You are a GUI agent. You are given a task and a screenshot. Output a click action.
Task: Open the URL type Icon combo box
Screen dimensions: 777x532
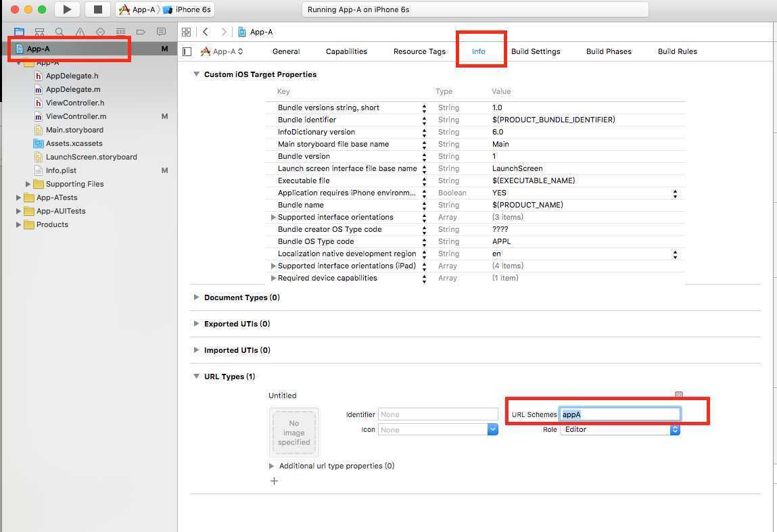coord(492,429)
